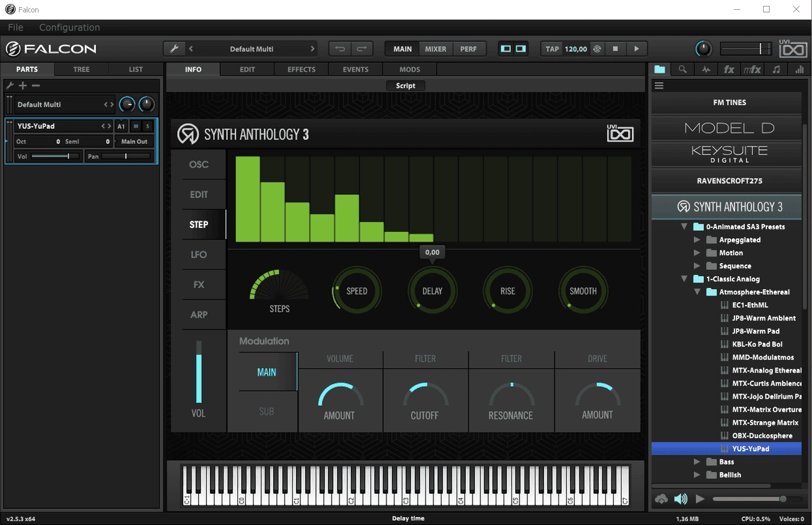
Task: Toggle right sidebar panel visibility
Action: [x=521, y=49]
